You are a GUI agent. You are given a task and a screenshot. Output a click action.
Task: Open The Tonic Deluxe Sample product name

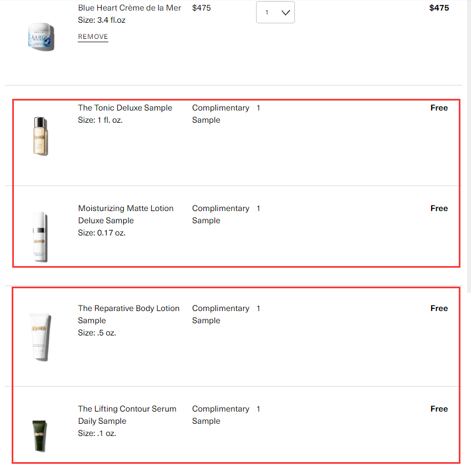[x=125, y=108]
